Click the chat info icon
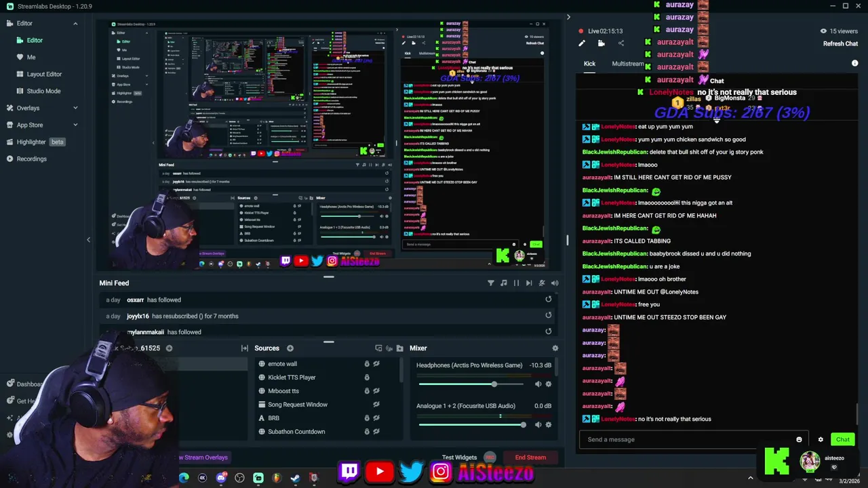 (854, 63)
